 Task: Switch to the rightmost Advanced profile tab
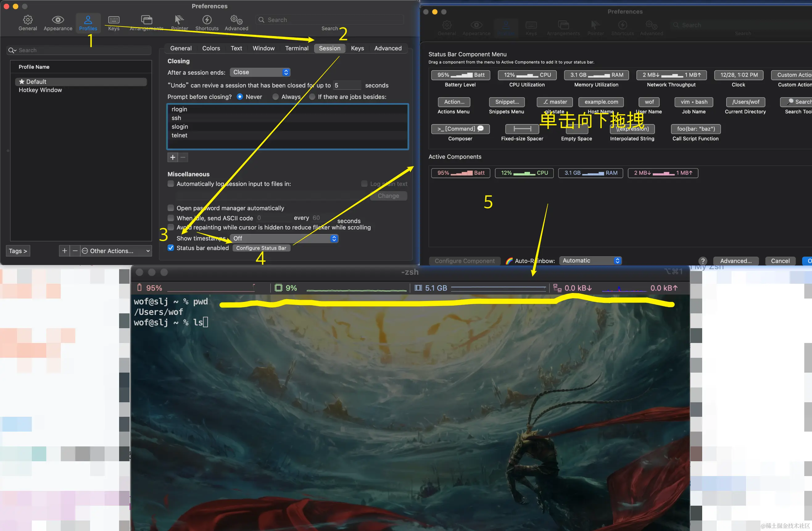[x=387, y=48]
